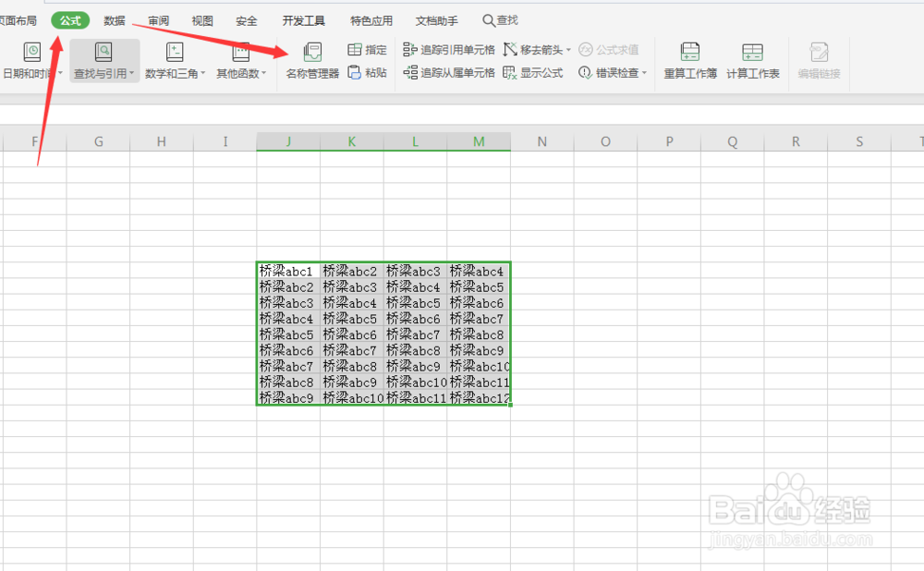Select column S header

click(859, 141)
